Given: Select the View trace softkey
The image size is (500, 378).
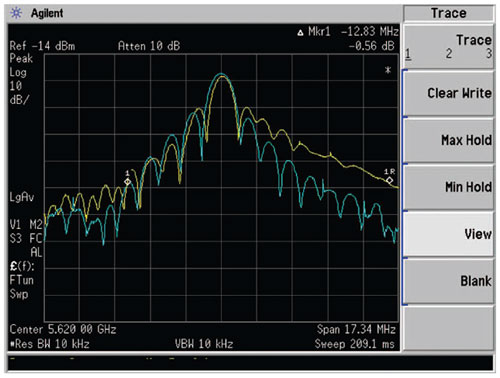Looking at the screenshot, I should 449,234.
